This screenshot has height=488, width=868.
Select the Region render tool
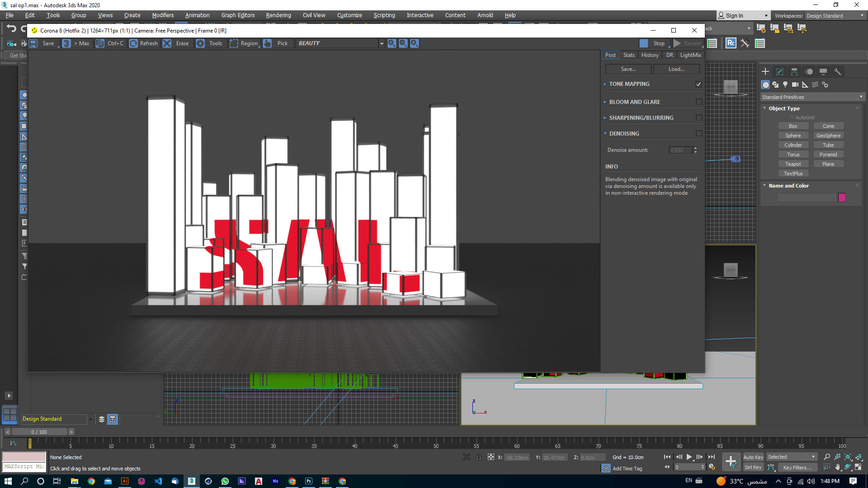click(x=234, y=43)
